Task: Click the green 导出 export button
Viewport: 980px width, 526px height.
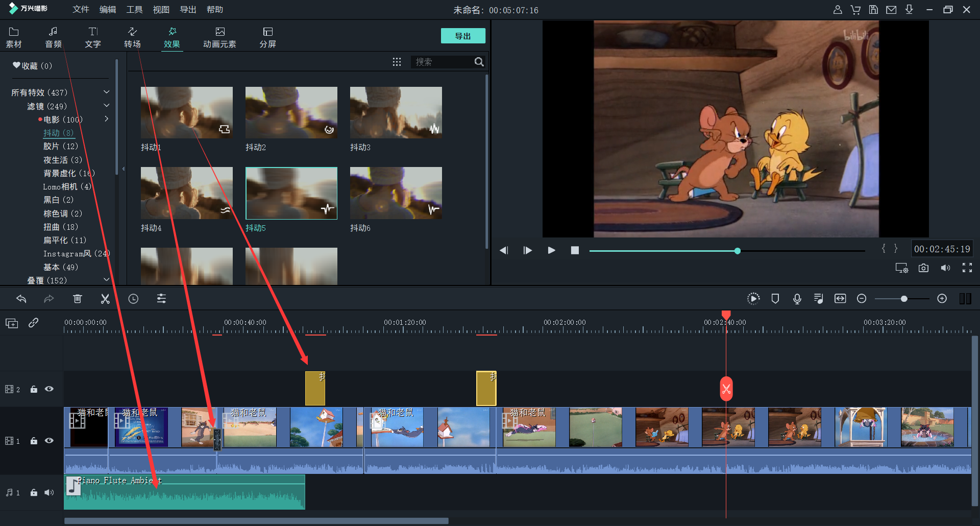Action: (x=462, y=36)
